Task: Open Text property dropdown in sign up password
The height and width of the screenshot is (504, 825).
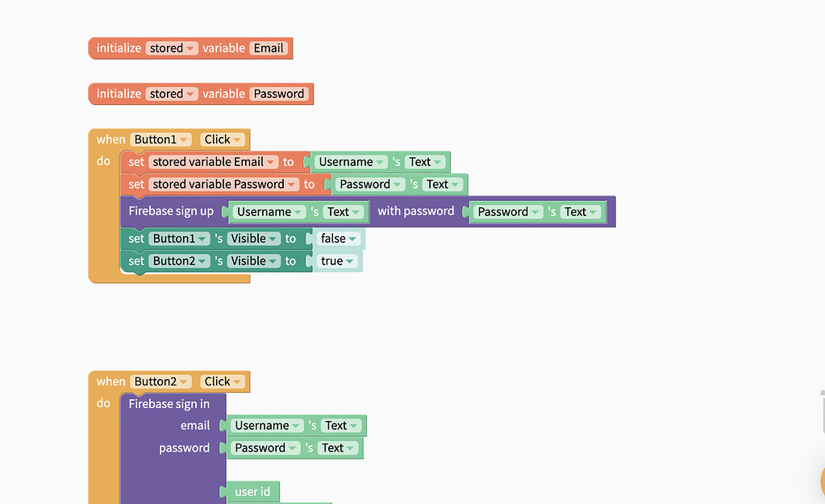Action: click(x=581, y=212)
